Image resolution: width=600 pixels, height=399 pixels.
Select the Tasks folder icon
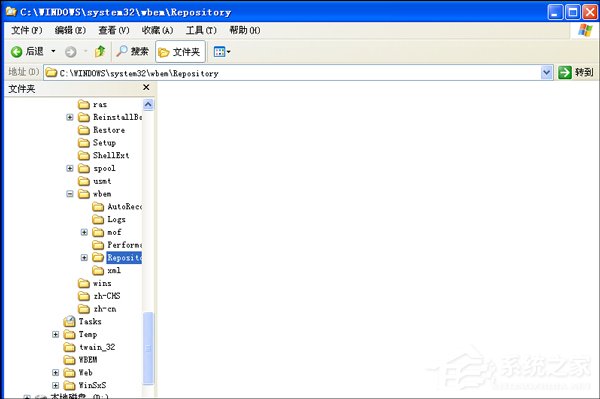coord(69,321)
